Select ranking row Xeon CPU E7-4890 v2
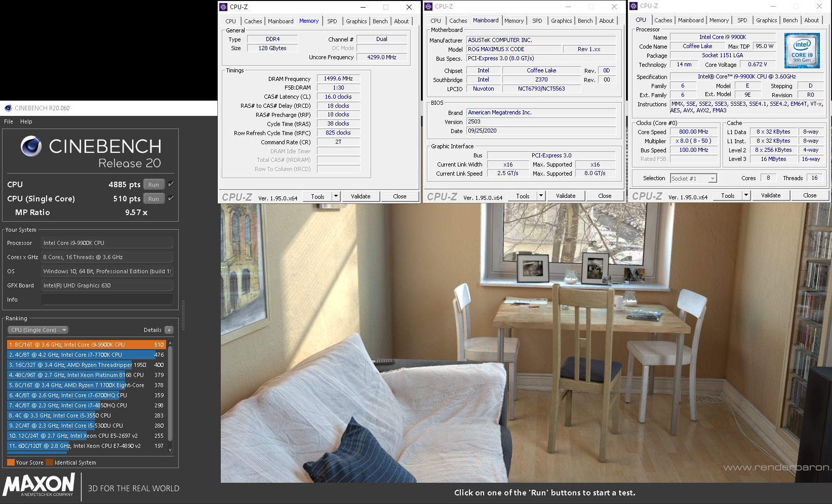Image resolution: width=832 pixels, height=504 pixels. pos(87,446)
